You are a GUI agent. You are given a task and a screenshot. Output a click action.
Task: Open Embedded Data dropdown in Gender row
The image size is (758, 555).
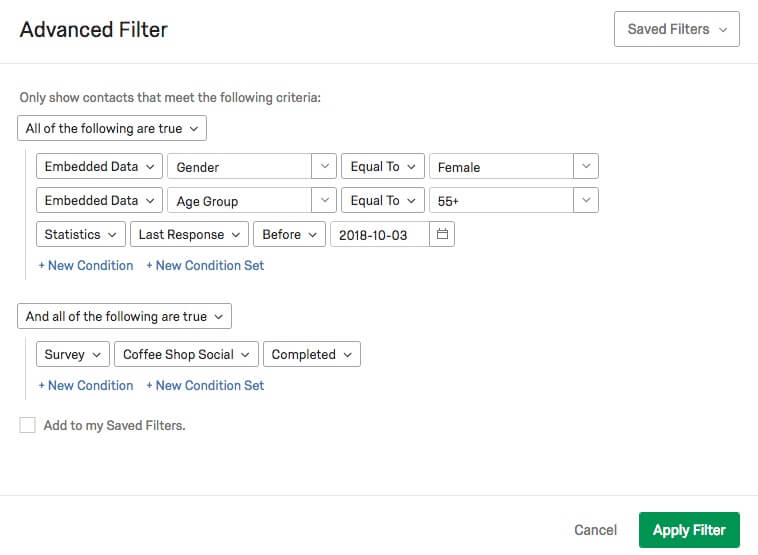99,166
